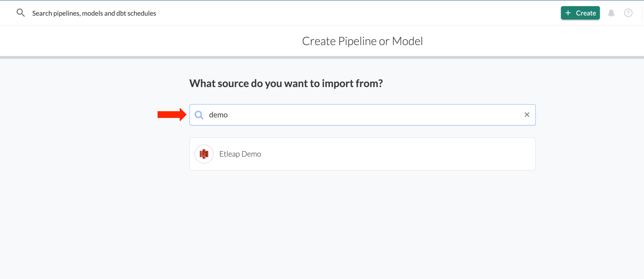
Task: Click the blue source search magnifier icon
Action: point(199,115)
